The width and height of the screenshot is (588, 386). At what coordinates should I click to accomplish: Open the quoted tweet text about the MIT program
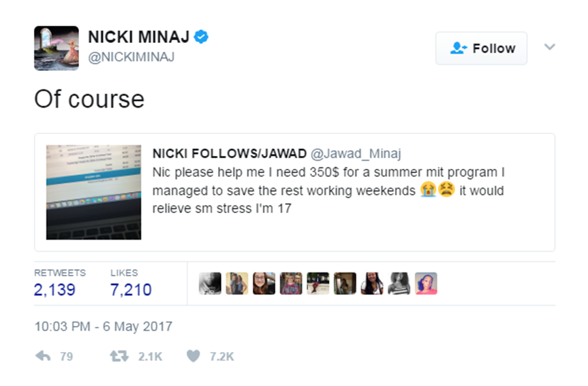coord(327,191)
